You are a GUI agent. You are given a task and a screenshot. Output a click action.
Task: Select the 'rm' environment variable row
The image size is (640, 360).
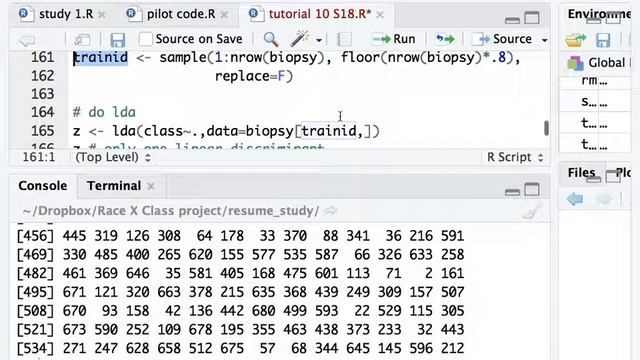[x=595, y=81]
